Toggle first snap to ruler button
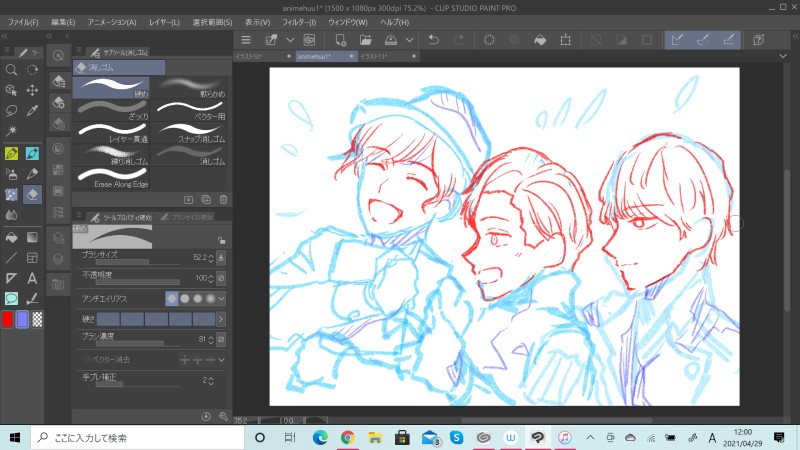The width and height of the screenshot is (800, 450). coord(677,40)
